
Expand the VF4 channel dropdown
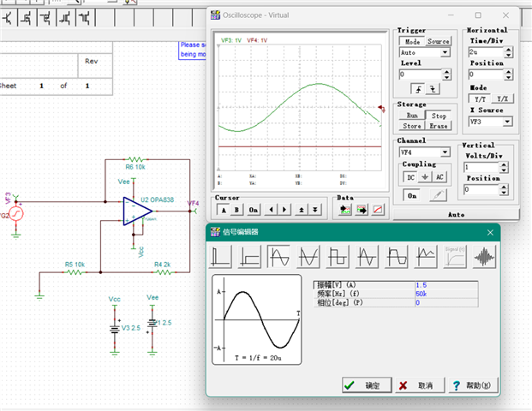(445, 152)
